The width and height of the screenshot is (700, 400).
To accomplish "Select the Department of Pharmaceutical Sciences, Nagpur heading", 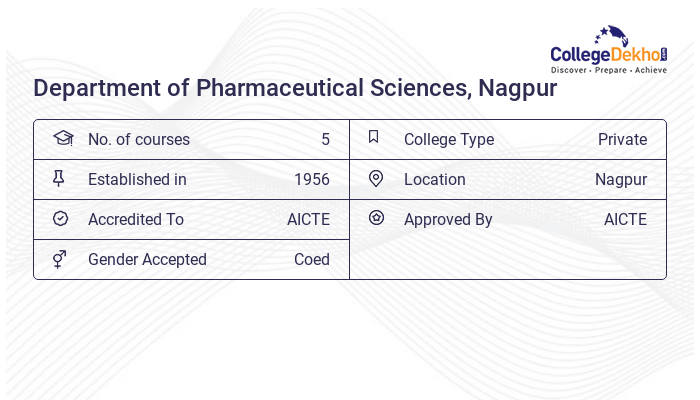I will (295, 87).
